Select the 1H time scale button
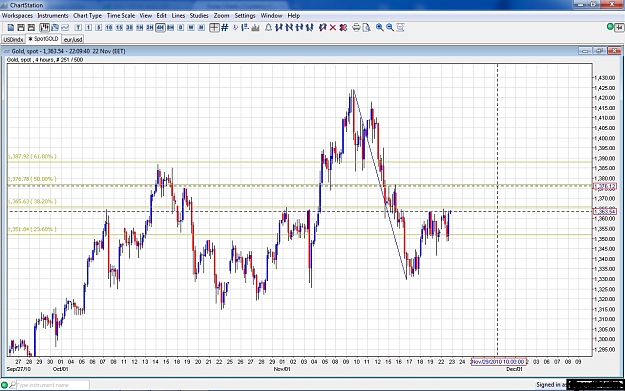Viewport: 625px width, 391px height. click(x=140, y=28)
